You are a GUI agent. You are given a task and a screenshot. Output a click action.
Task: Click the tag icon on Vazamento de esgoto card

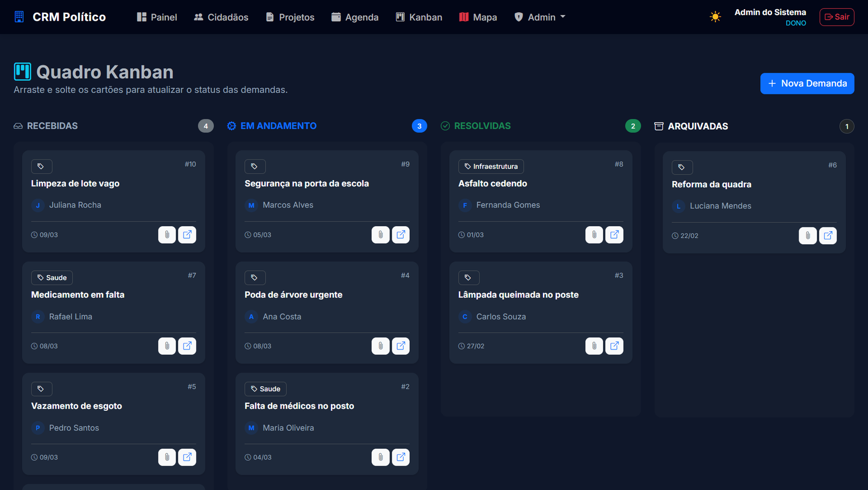pos(42,389)
